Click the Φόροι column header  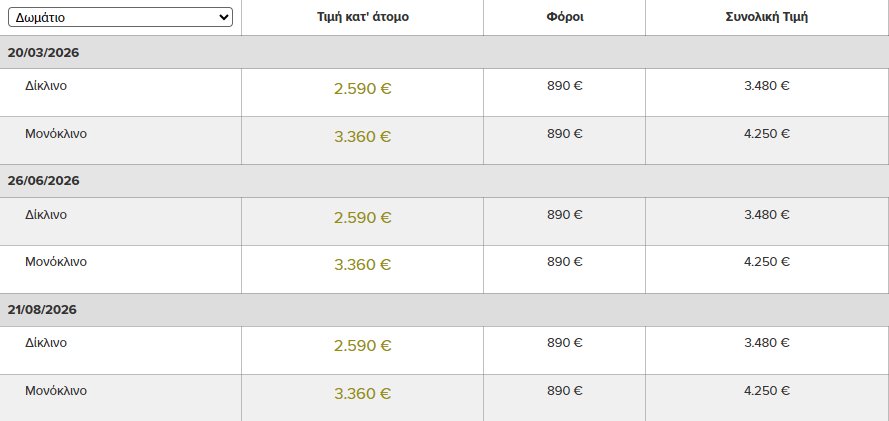(x=564, y=18)
